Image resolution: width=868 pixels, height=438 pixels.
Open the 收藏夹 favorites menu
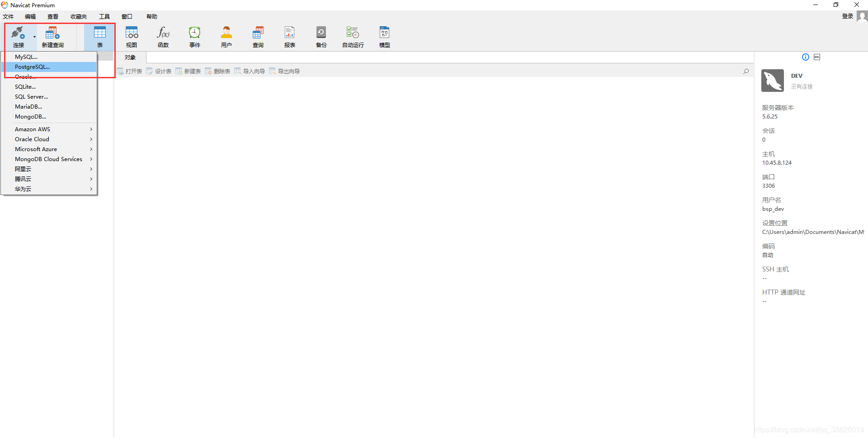click(79, 17)
